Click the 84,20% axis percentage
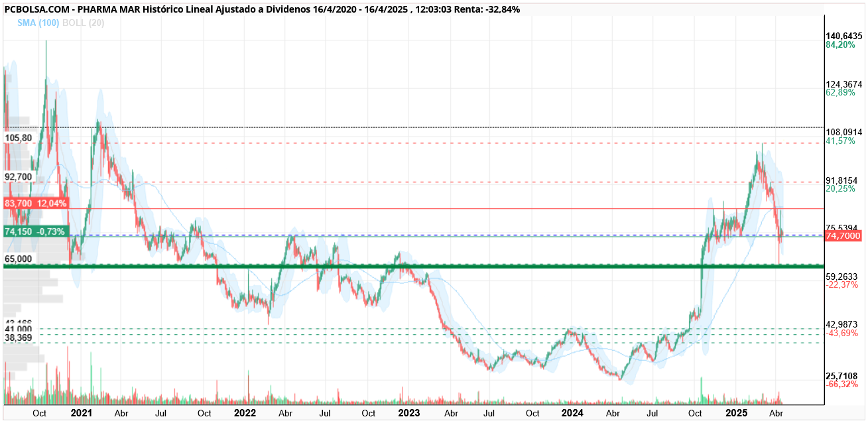This screenshot has height=423, width=868. [x=840, y=45]
